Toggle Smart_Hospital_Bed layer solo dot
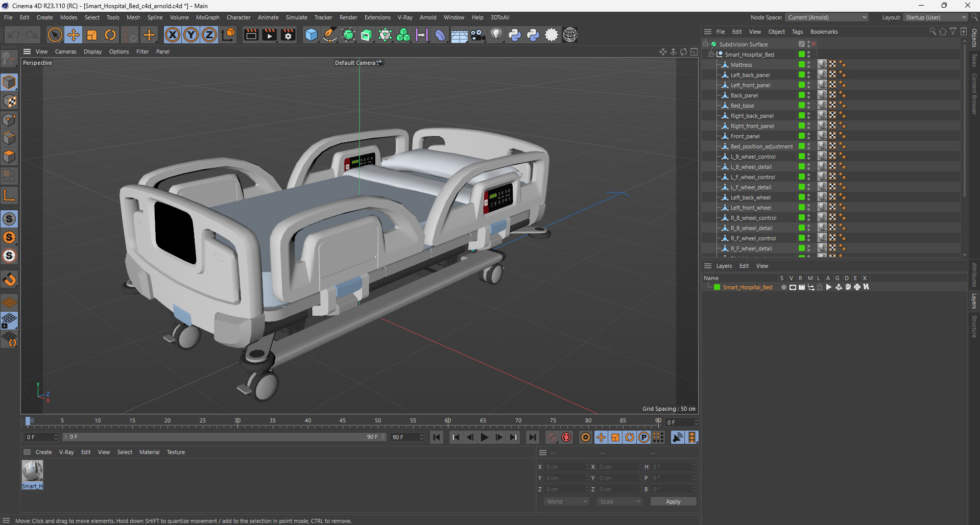Image resolution: width=980 pixels, height=525 pixels. (783, 287)
